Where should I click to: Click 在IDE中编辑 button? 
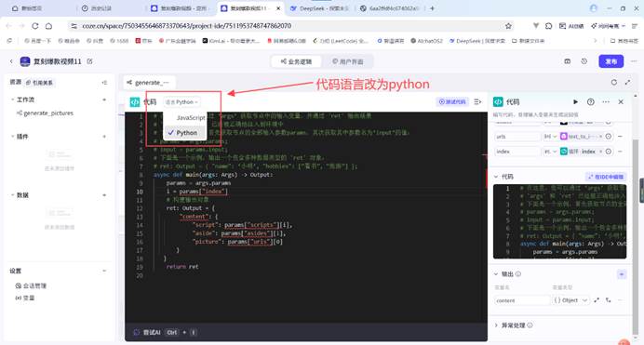[606, 177]
